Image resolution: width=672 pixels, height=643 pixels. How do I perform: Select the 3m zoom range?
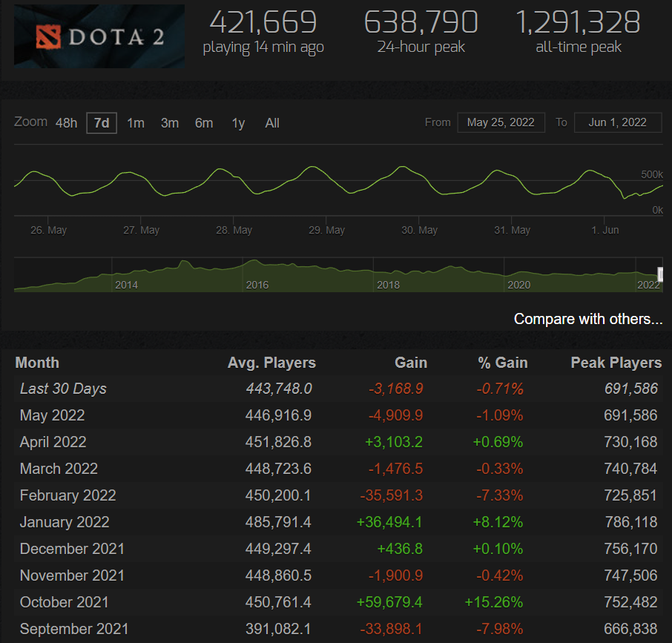(x=170, y=123)
